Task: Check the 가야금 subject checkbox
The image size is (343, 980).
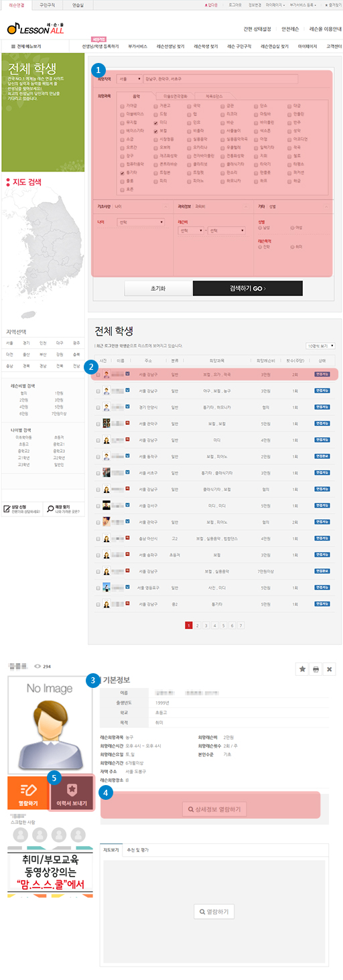Action: [x=121, y=106]
